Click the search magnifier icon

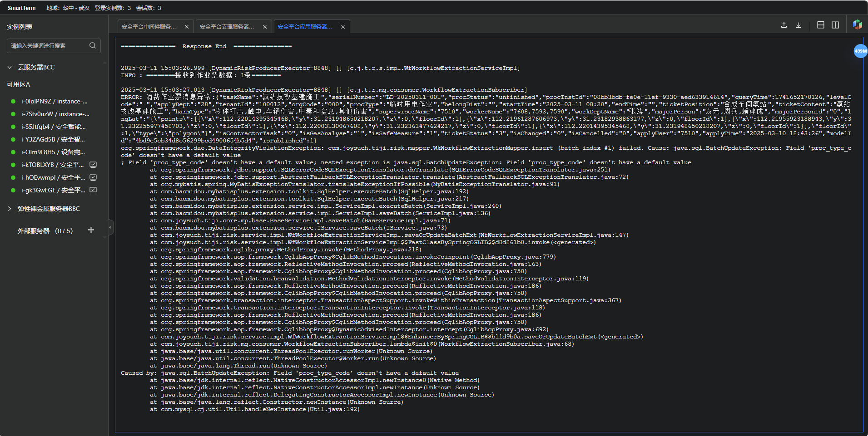[x=93, y=45]
